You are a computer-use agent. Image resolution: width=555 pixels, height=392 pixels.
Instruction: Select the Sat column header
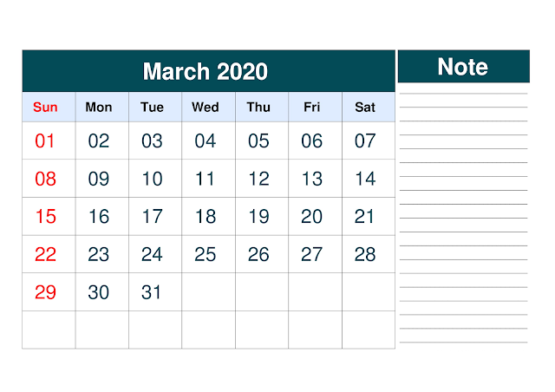(x=365, y=108)
